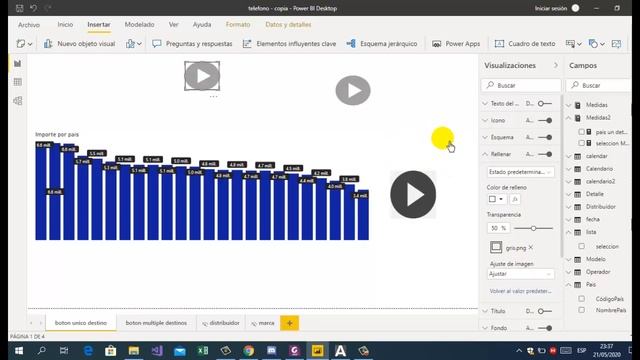The image size is (640, 360).
Task: Remove the gris.png image
Action: pyautogui.click(x=531, y=247)
